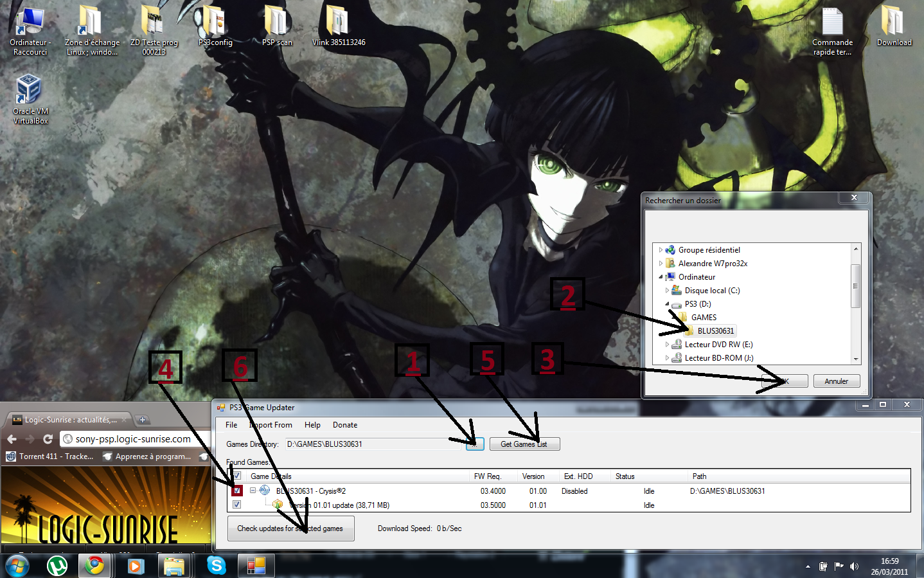
Task: Switch to Chrome in the taskbar
Action: coord(95,566)
